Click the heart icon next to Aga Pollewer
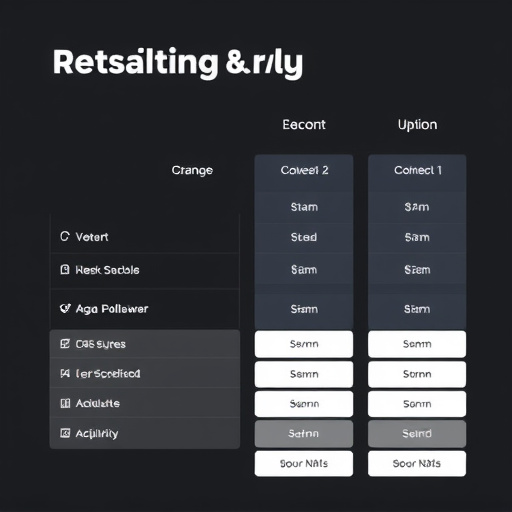 (x=65, y=308)
